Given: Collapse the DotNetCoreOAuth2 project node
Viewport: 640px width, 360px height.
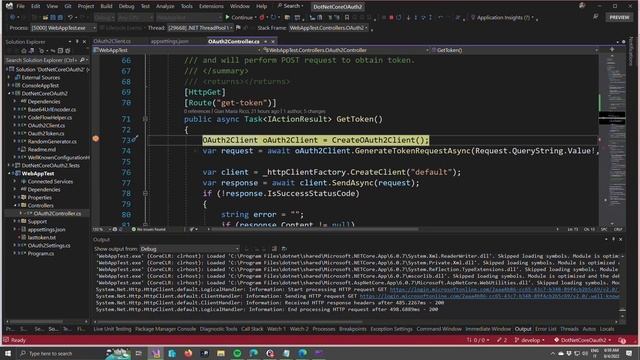Looking at the screenshot, I should pyautogui.click(x=9, y=93).
